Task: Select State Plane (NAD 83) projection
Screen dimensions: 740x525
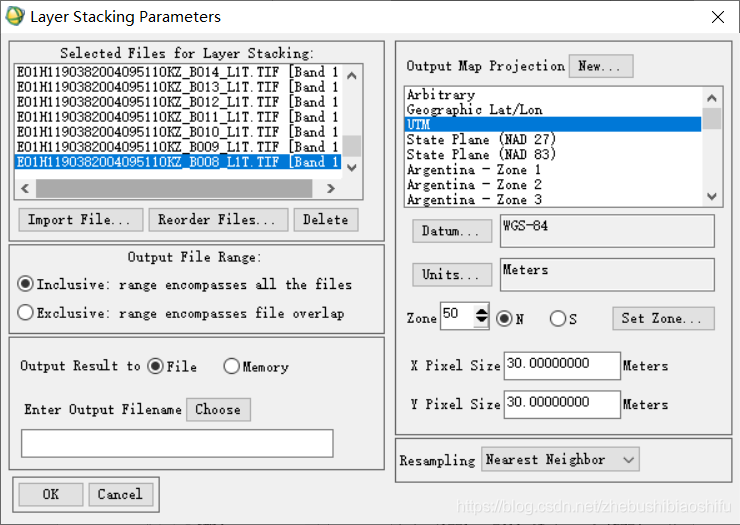Action: [x=553, y=155]
